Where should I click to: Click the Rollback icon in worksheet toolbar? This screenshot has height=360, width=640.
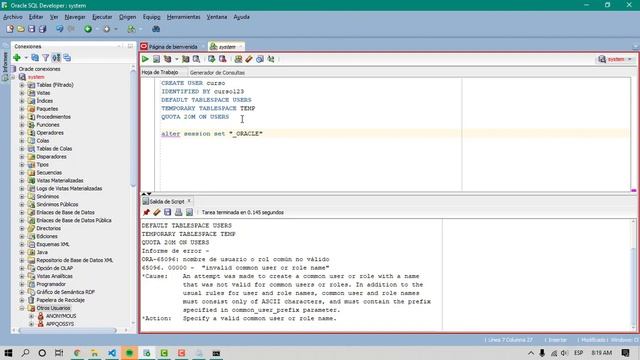[x=222, y=59]
